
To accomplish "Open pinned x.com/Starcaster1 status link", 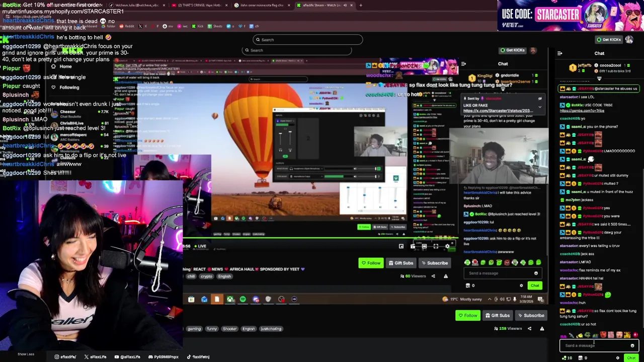I will point(498,111).
